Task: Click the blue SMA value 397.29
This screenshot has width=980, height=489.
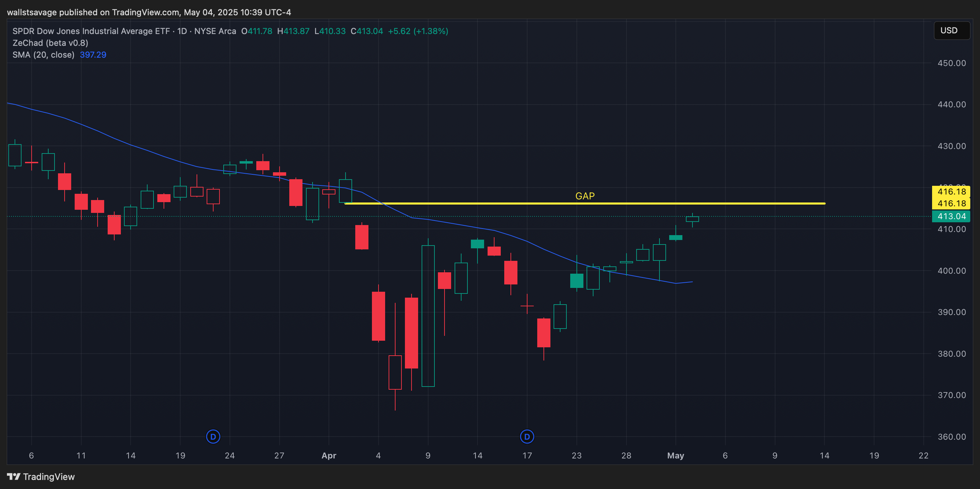Action: 93,55
